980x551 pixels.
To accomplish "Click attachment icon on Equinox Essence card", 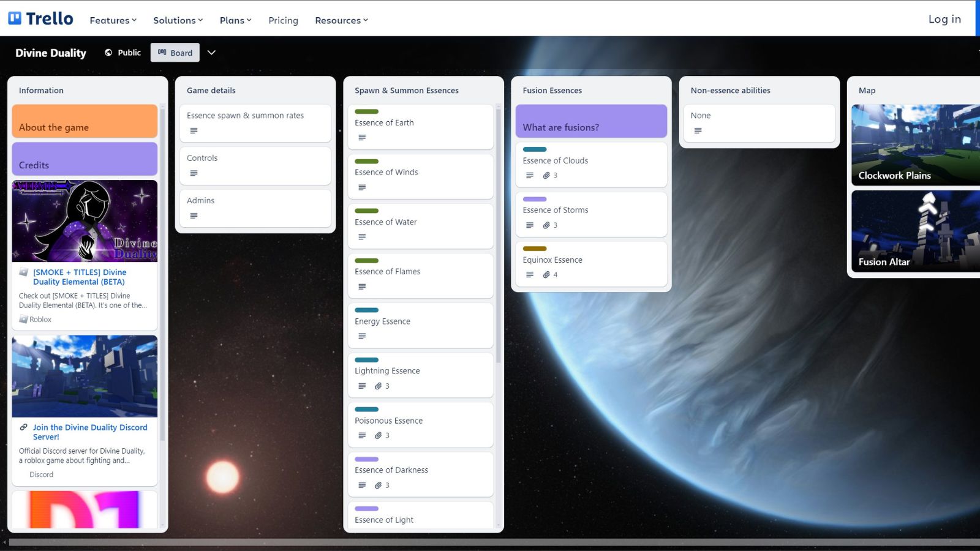I will pyautogui.click(x=546, y=275).
